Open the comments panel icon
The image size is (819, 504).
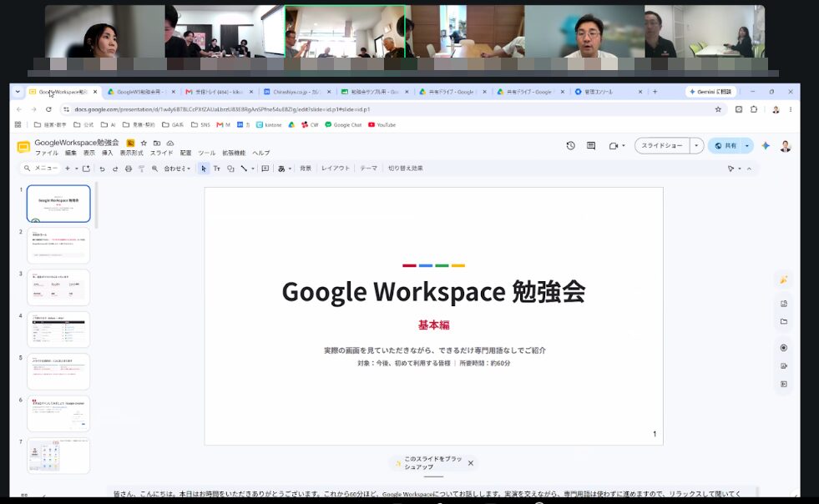(591, 146)
